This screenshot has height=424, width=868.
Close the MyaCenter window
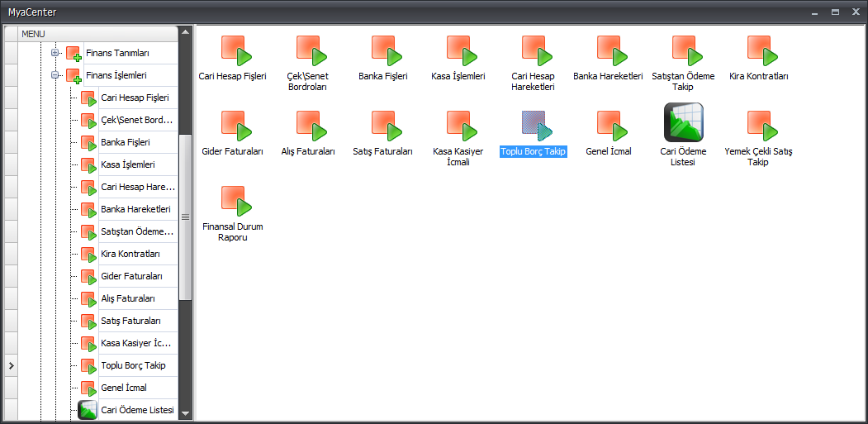click(x=856, y=12)
